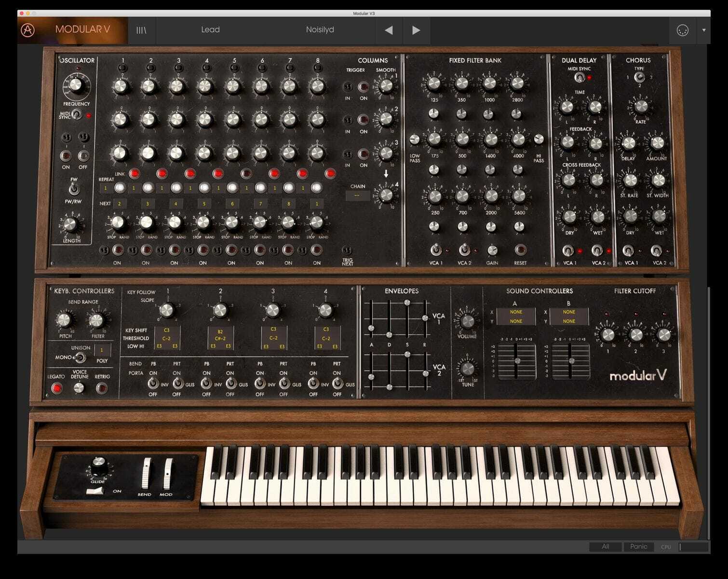Flip the MONO/POLY unison switch

(x=81, y=358)
